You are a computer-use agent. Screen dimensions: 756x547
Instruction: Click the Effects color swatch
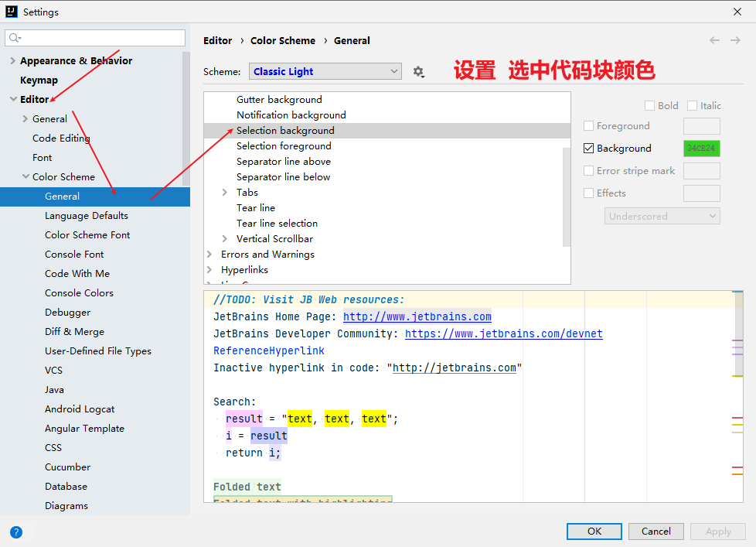[702, 193]
